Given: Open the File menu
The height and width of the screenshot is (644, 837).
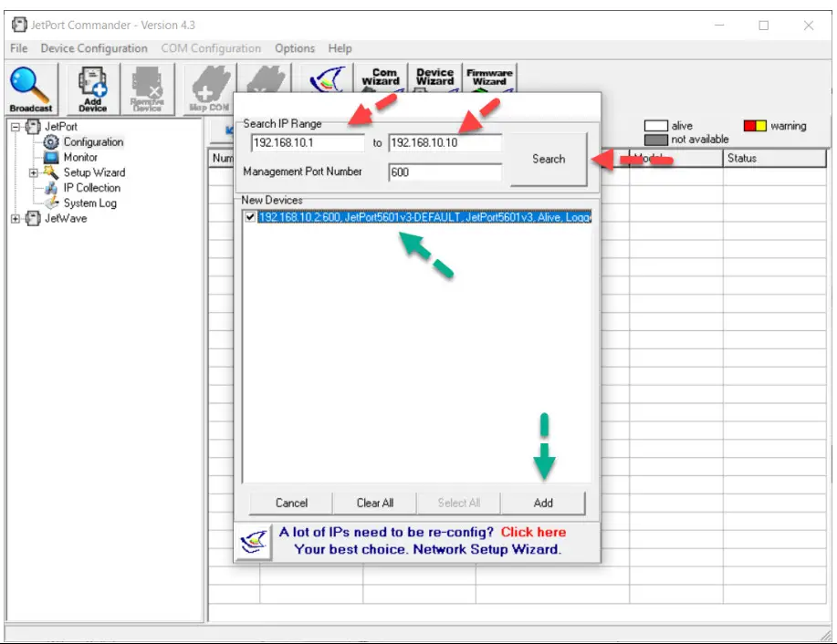Looking at the screenshot, I should click(18, 48).
